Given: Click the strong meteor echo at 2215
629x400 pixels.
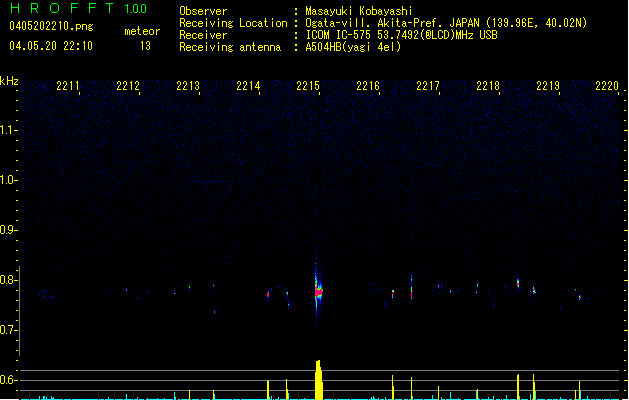Looking at the screenshot, I should [318, 291].
